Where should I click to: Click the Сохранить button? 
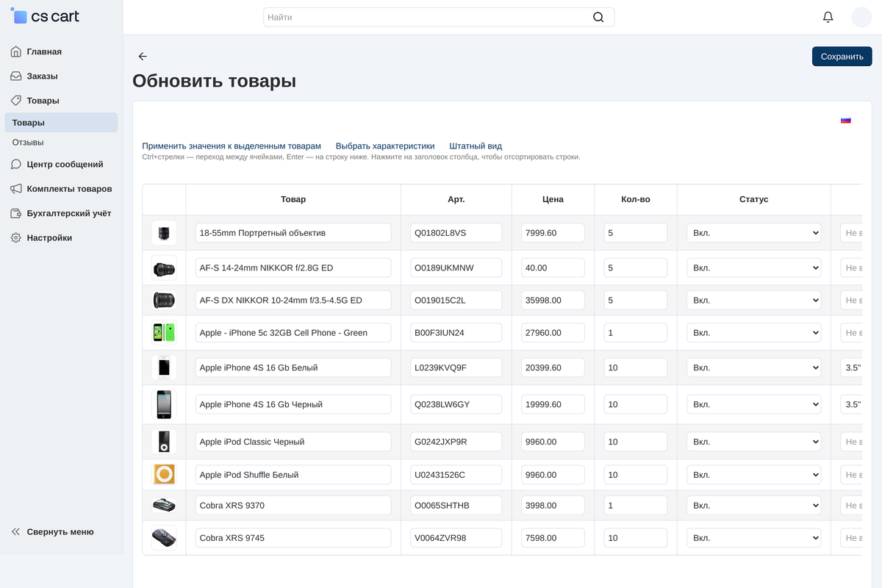pyautogui.click(x=842, y=57)
